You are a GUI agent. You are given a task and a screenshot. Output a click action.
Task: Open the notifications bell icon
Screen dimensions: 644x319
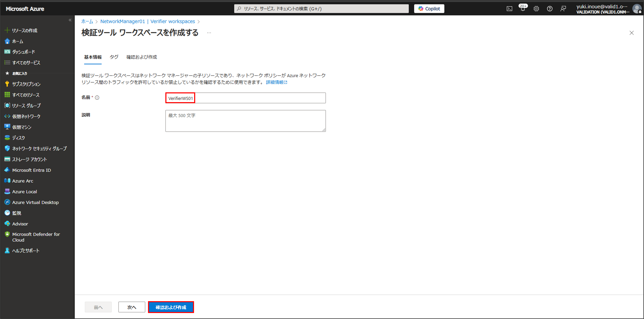(523, 9)
